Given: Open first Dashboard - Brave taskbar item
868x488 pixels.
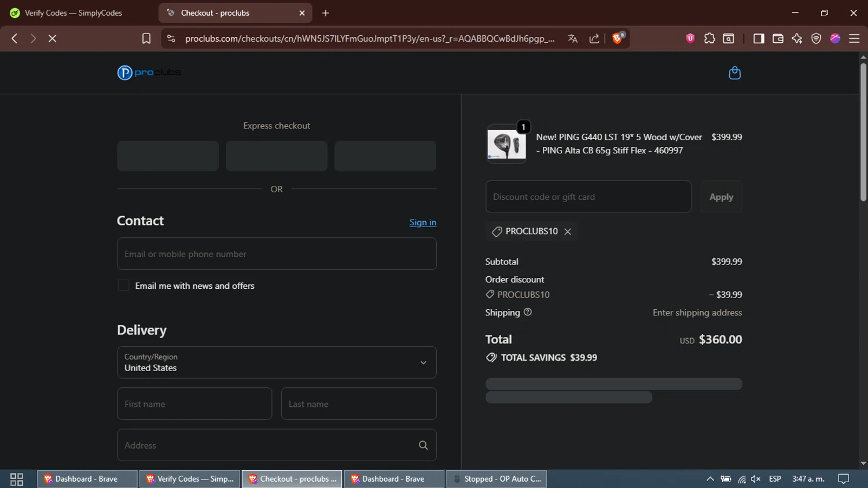Looking at the screenshot, I should 87,479.
